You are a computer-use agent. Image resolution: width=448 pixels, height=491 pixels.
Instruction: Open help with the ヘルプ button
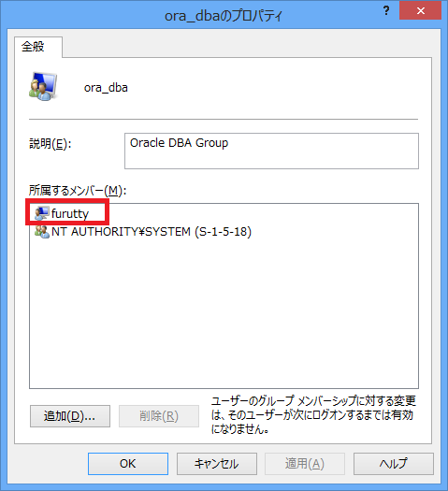tap(394, 464)
